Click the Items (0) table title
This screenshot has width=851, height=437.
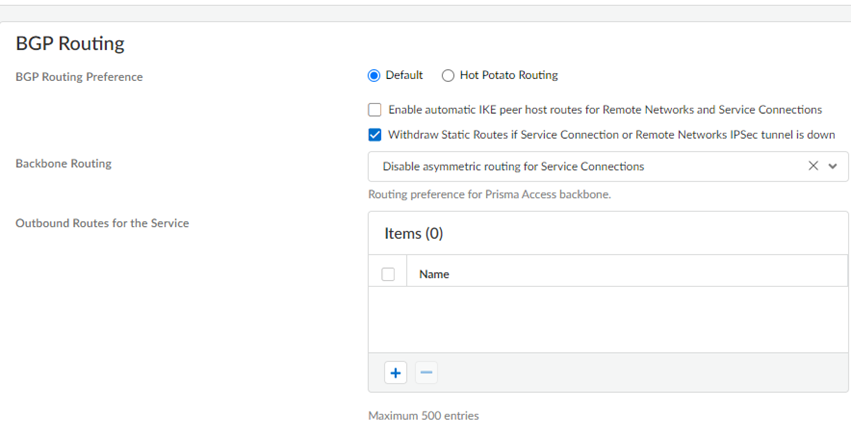click(x=413, y=234)
